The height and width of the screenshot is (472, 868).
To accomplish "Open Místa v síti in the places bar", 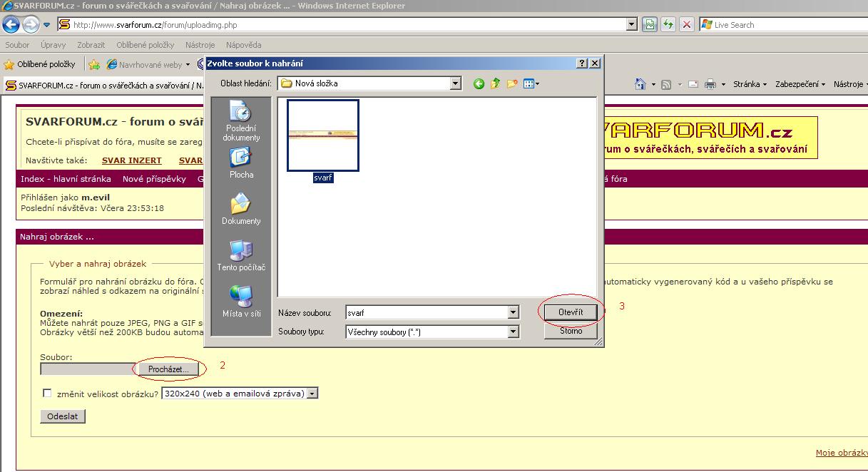I will (241, 302).
